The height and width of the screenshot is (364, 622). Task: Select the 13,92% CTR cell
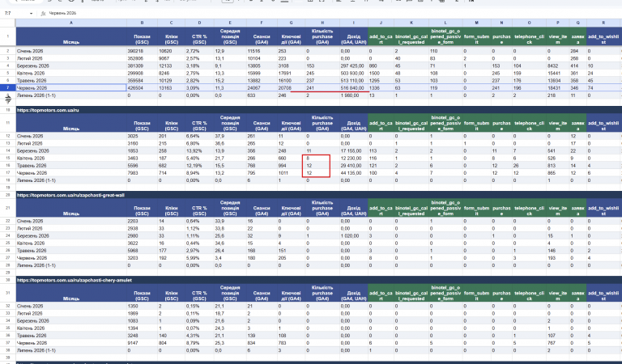(x=199, y=151)
